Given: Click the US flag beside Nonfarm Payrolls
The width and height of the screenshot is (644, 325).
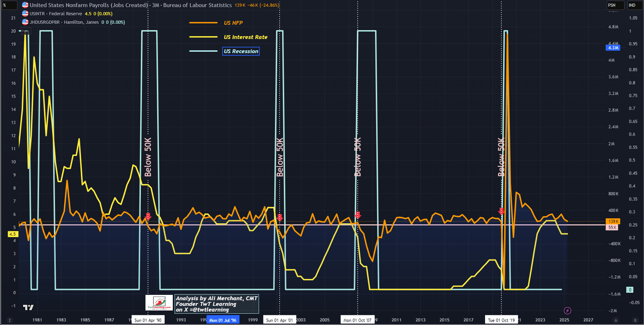Looking at the screenshot, I should click(25, 5).
